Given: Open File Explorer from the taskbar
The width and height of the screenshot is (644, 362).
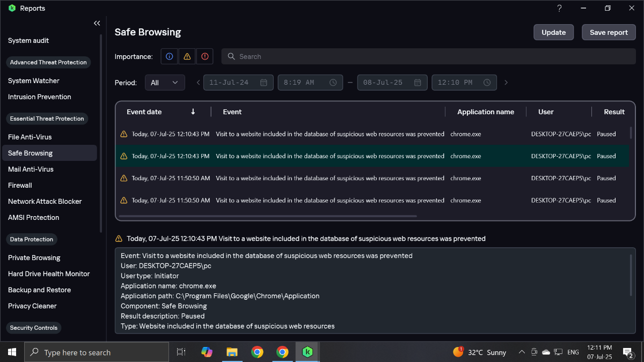Looking at the screenshot, I should click(x=232, y=352).
